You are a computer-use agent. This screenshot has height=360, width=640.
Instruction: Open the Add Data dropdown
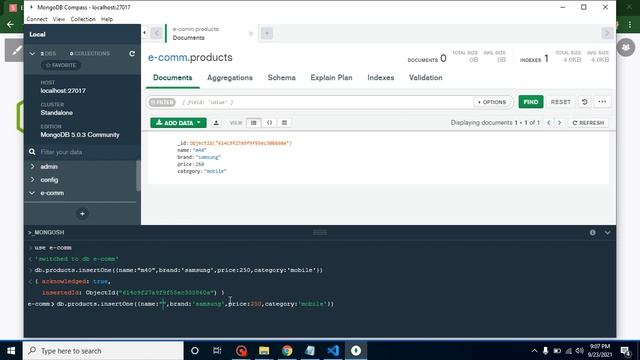click(x=178, y=123)
